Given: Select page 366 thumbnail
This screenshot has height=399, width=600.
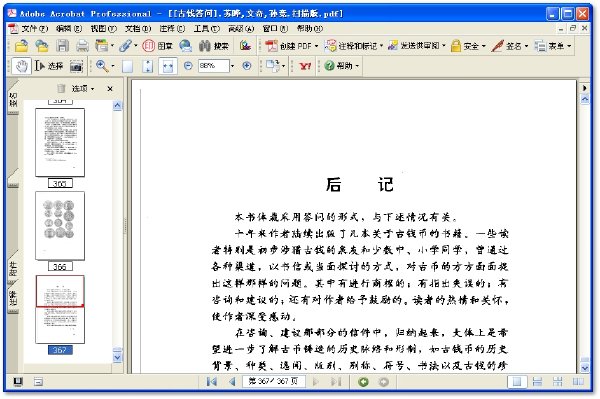Looking at the screenshot, I should click(x=60, y=226).
